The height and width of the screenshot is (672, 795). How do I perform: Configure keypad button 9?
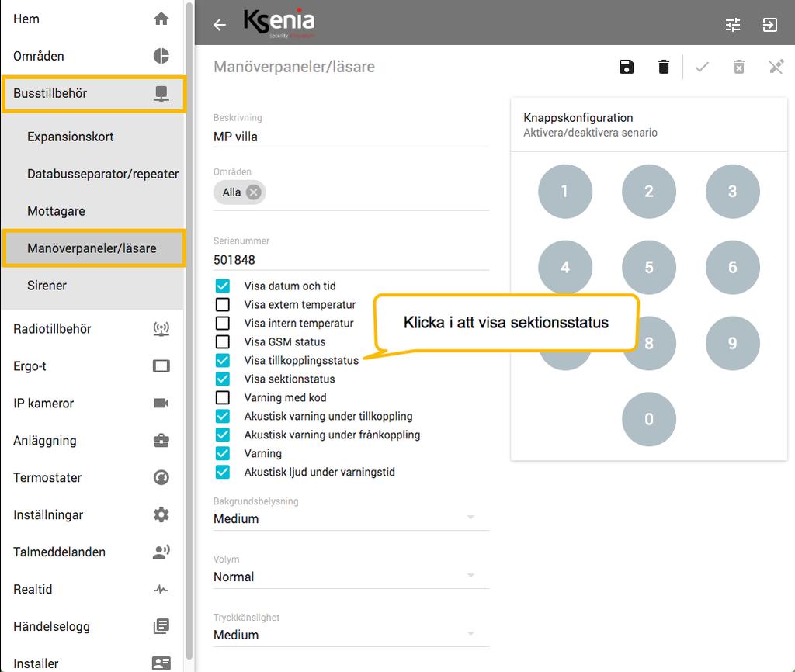732,343
